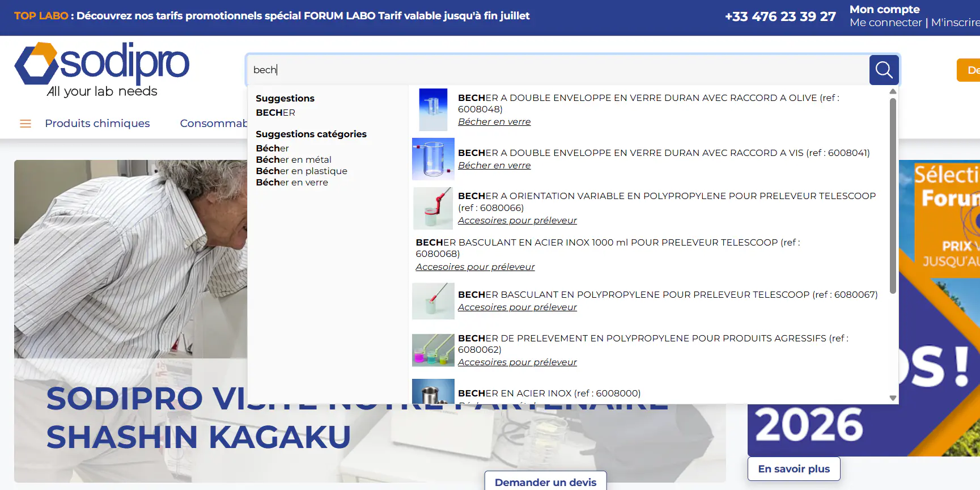Screen dimensions: 980x490
Task: Open thumbnail of becher basculant polypropylene
Action: pos(433,301)
